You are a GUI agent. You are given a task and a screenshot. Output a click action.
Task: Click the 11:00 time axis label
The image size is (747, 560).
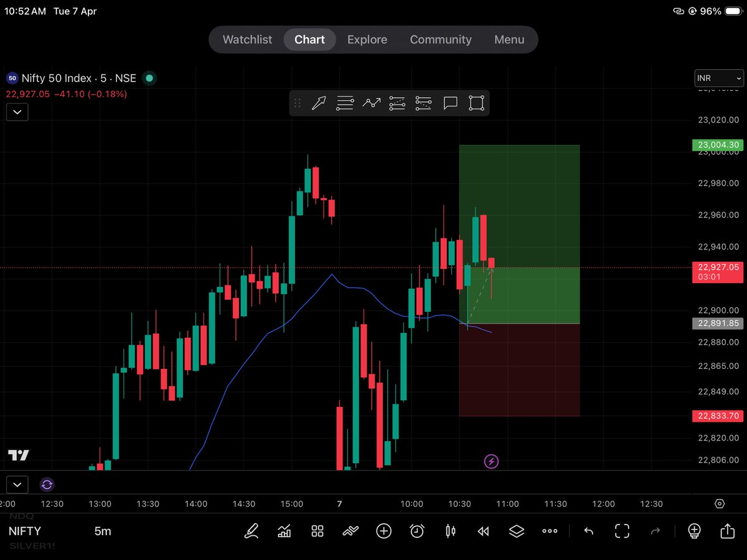tap(507, 504)
